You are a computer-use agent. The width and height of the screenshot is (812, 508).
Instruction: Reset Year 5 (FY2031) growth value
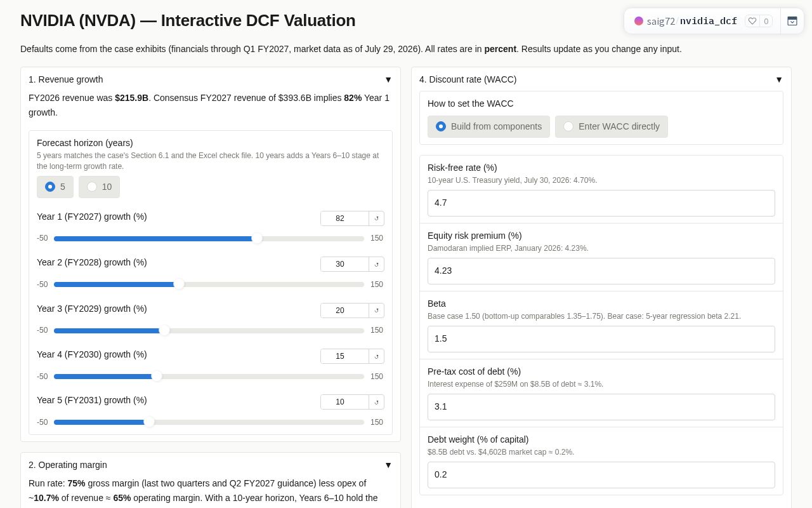[376, 402]
